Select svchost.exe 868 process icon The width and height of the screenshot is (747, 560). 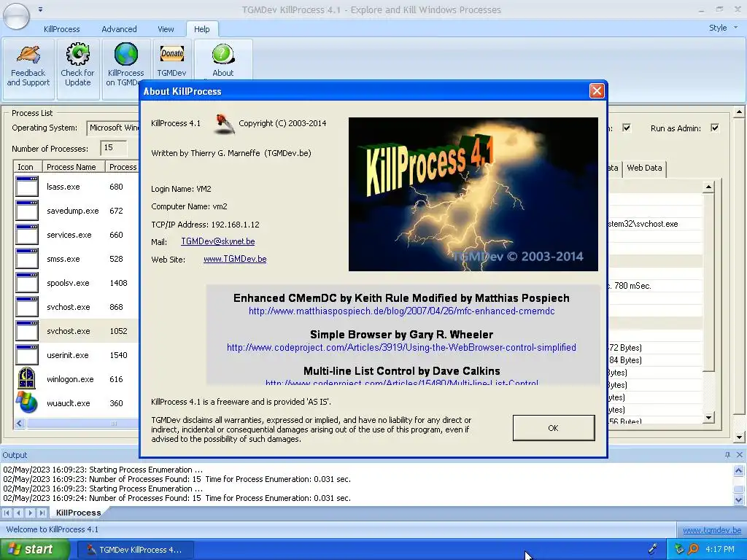pyautogui.click(x=27, y=307)
